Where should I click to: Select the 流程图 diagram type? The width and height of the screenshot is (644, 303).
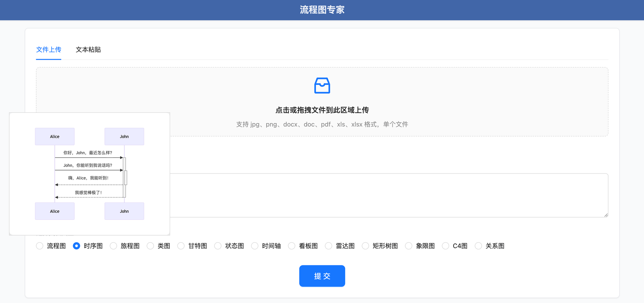click(x=39, y=246)
